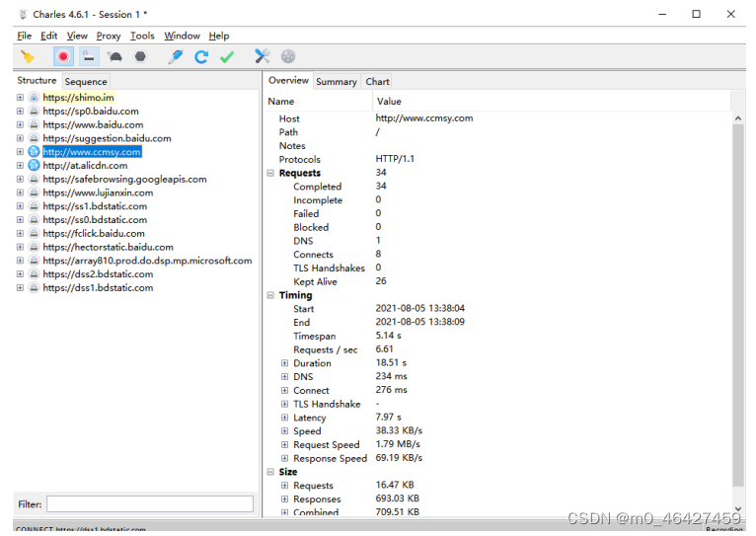This screenshot has height=536, width=756.
Task: Select the array810.prod.do.dsp.mp.microsoft.com host
Action: pos(147,261)
